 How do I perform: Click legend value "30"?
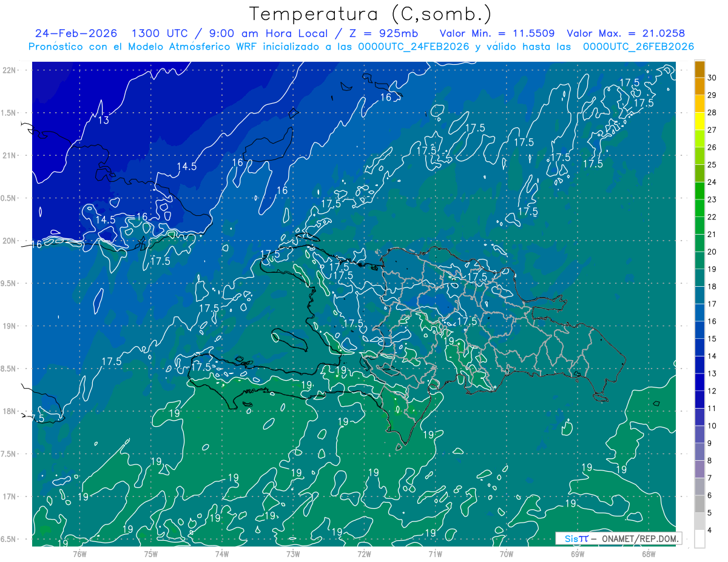tap(712, 78)
